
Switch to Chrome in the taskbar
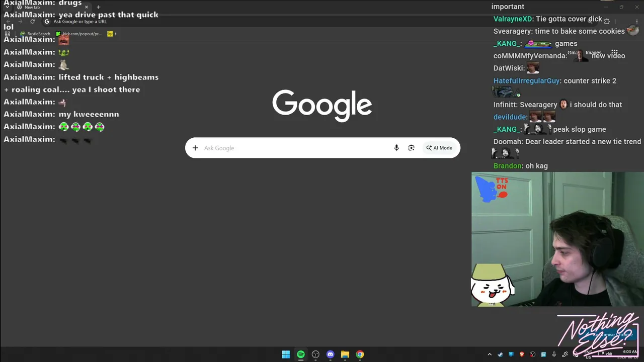[x=360, y=354]
